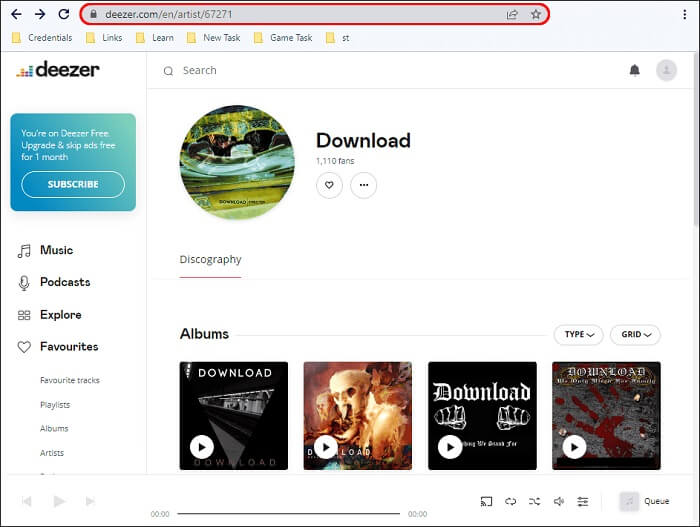Open Favourite tracks link
Viewport: 700px width, 527px height.
click(x=70, y=380)
